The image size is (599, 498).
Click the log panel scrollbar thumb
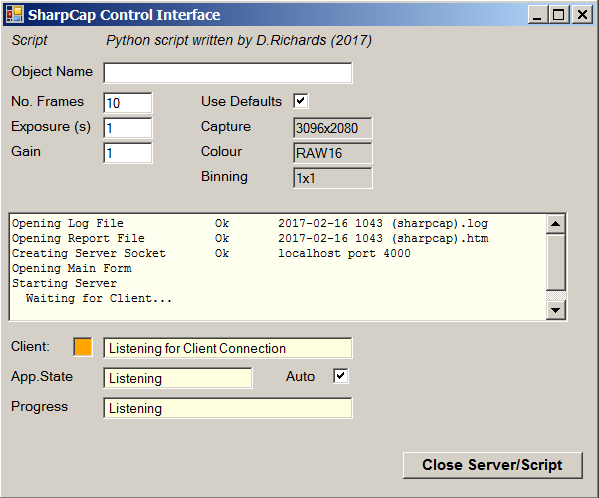555,262
